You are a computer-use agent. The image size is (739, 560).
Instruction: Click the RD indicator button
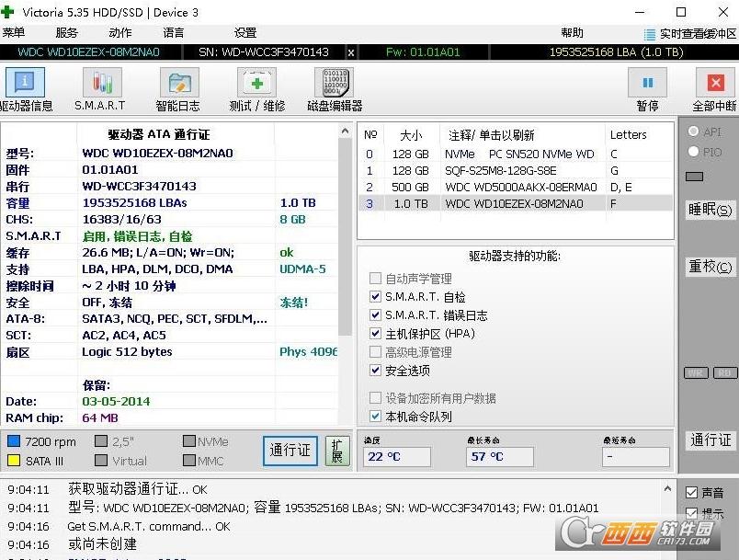[x=725, y=372]
